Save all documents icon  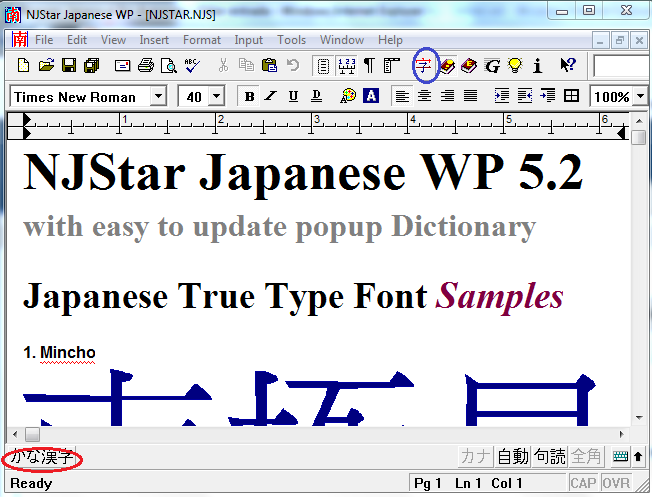click(x=92, y=65)
